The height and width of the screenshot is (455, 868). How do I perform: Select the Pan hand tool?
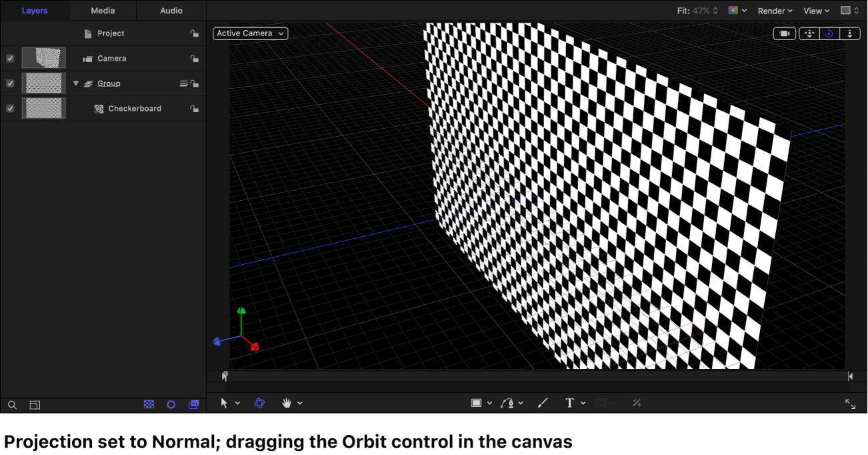(287, 402)
